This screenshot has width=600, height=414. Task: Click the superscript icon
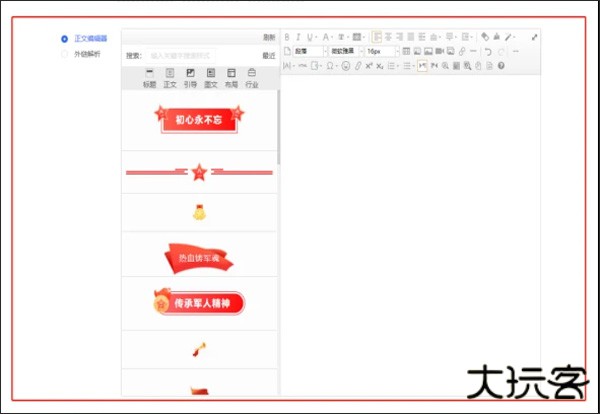point(369,66)
